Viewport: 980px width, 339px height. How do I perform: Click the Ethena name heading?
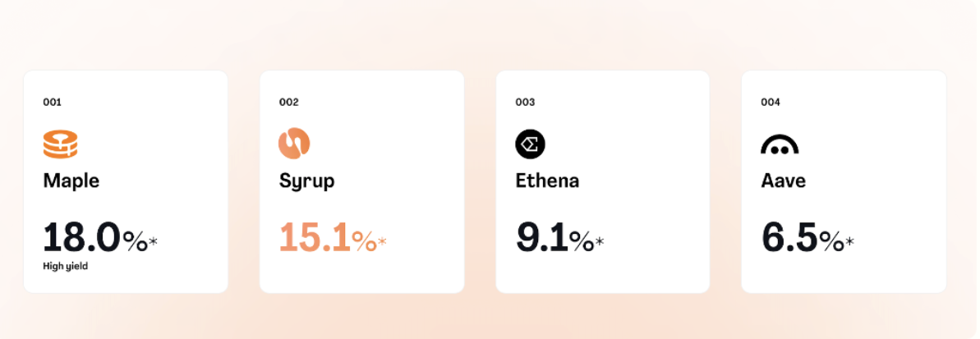(547, 181)
